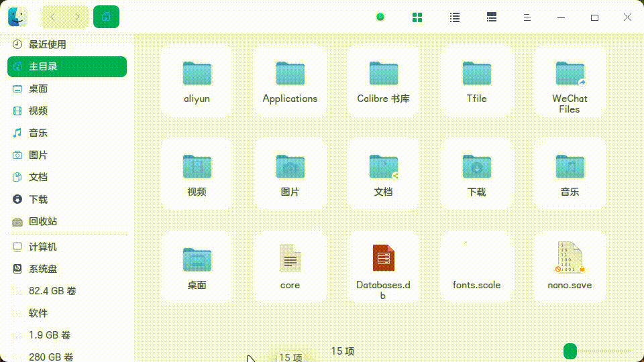Image resolution: width=644 pixels, height=362 pixels.
Task: Select the Applications folder
Action: [x=290, y=82]
